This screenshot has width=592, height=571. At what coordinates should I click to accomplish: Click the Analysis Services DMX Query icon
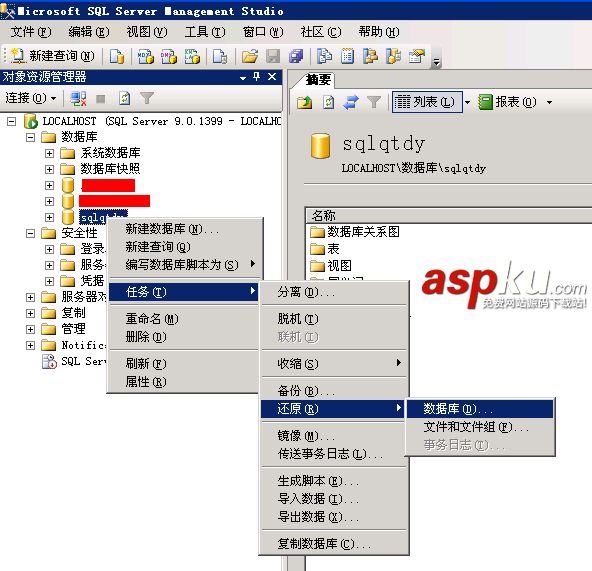[169, 56]
